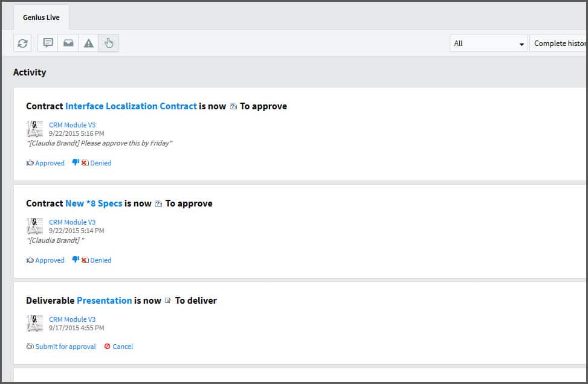Image resolution: width=588 pixels, height=384 pixels.
Task: Open the Presentation deliverable link
Action: tap(104, 301)
